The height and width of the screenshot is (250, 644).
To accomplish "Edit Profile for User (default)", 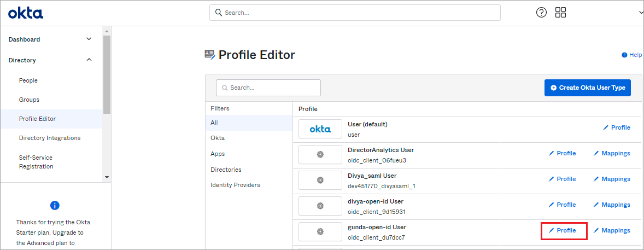I will [617, 127].
